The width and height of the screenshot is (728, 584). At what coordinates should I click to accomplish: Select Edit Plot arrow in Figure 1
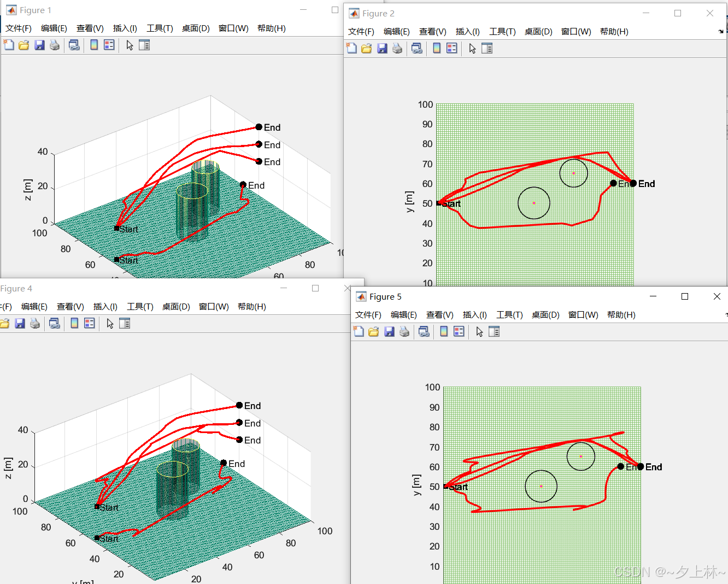[130, 45]
